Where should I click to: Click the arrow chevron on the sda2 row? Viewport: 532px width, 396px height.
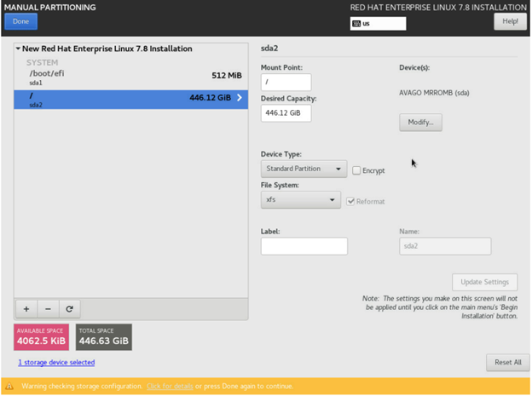pos(240,98)
